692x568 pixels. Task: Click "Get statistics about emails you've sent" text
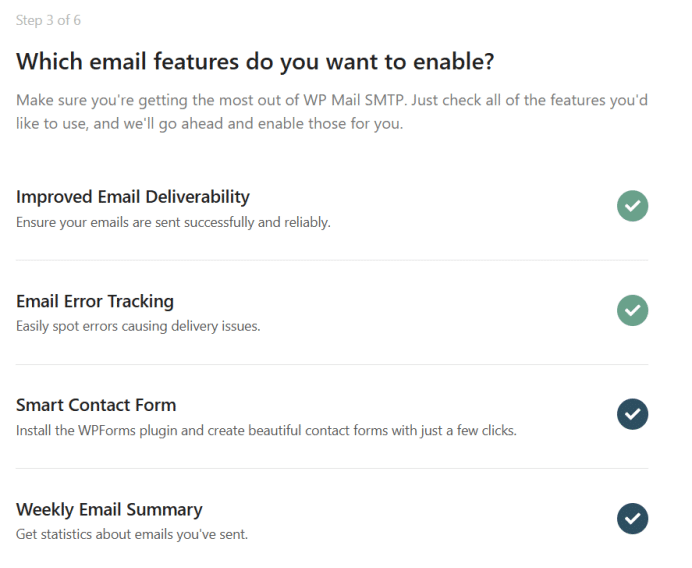point(132,534)
